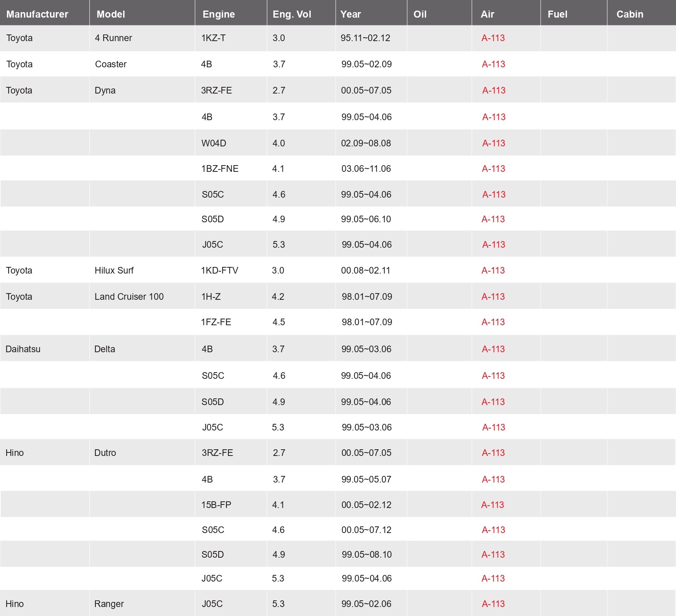Click A-113 link for Hilux Surf
This screenshot has height=616, width=676.
[x=493, y=270]
